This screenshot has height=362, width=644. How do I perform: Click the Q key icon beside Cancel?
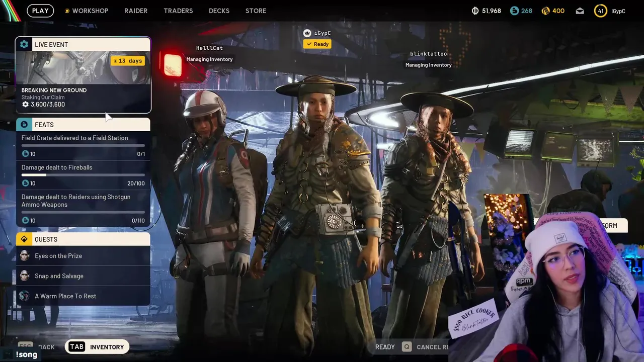point(407,347)
